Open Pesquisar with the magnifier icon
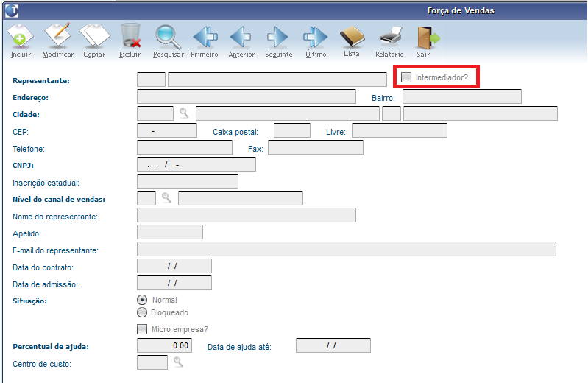 pyautogui.click(x=168, y=36)
